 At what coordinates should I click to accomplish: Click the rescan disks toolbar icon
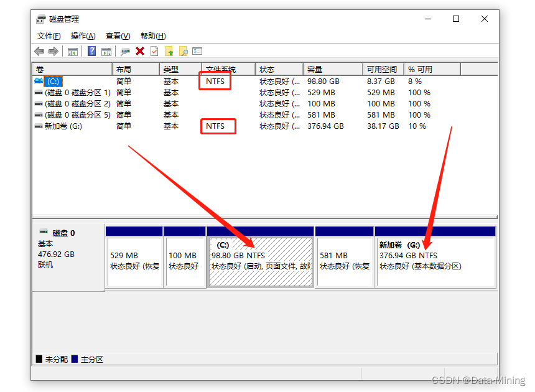coord(125,52)
